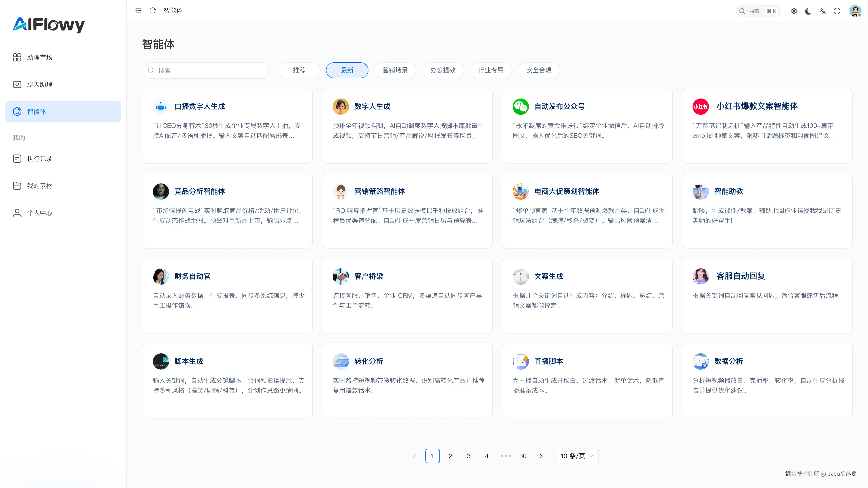Collapse the sidebar menu toggle icon
The width and height of the screenshot is (868, 488).
point(139,10)
